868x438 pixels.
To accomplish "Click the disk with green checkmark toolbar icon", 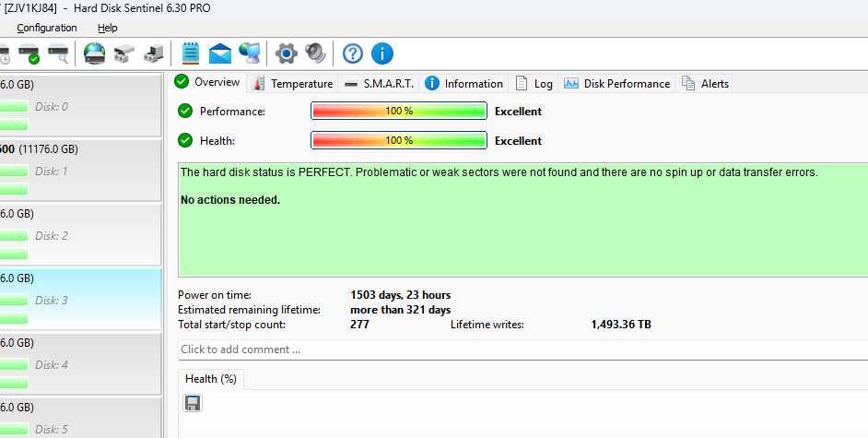I will [29, 53].
